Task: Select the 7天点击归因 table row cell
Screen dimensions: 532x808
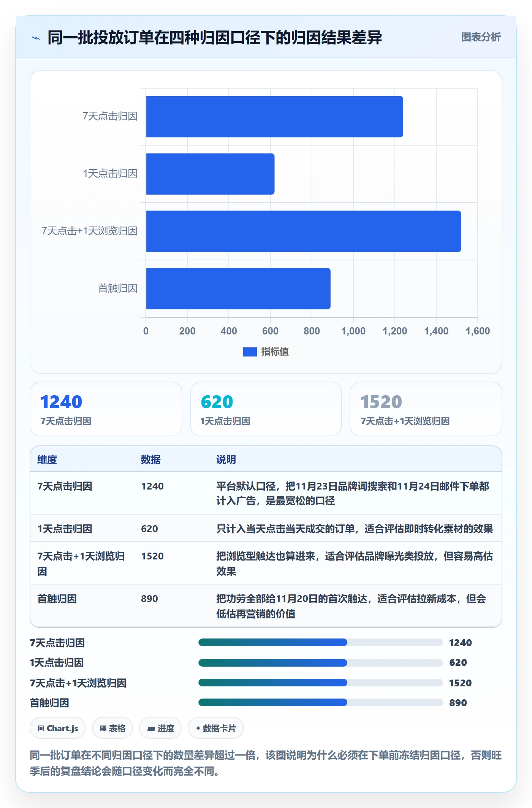Action: click(65, 486)
